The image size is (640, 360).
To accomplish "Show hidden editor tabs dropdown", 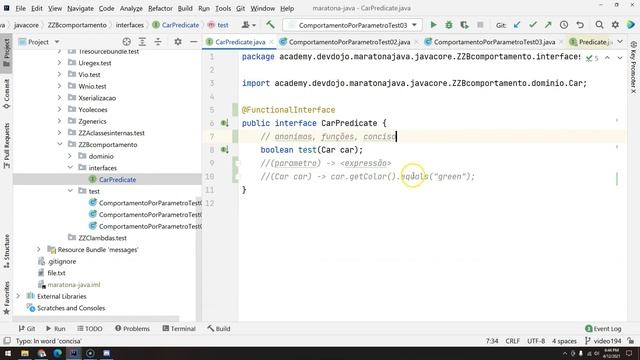I will (620, 42).
